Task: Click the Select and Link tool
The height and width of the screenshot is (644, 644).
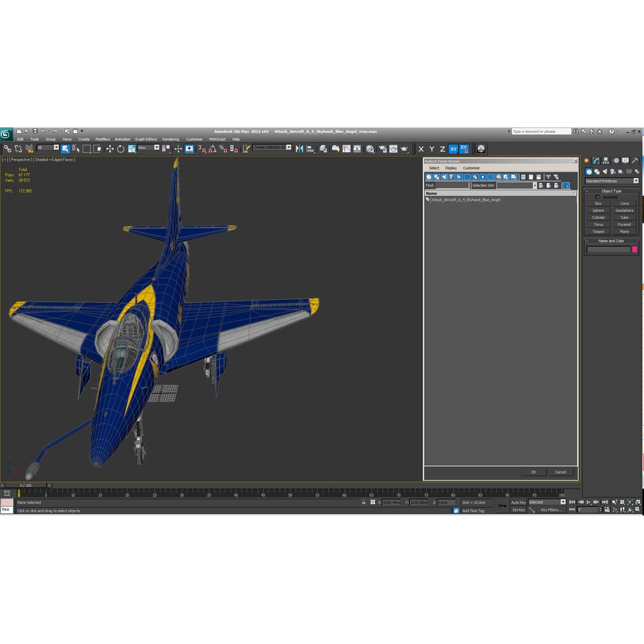Action: (x=7, y=148)
